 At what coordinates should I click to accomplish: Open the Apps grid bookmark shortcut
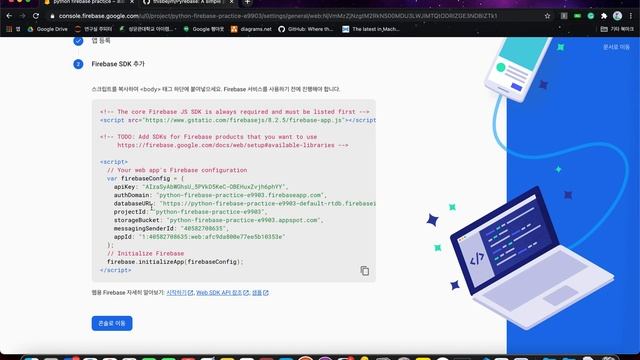[13, 29]
